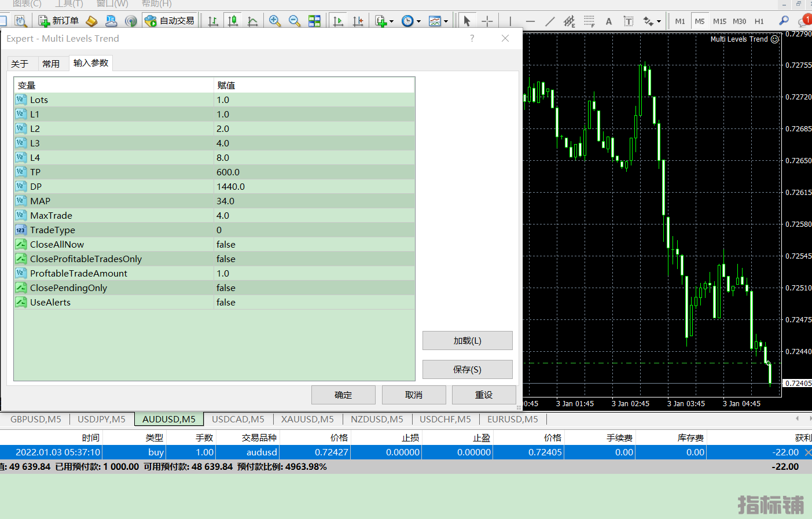Click the 新订单 new order button
Viewport: 812px width, 519px height.
point(58,21)
